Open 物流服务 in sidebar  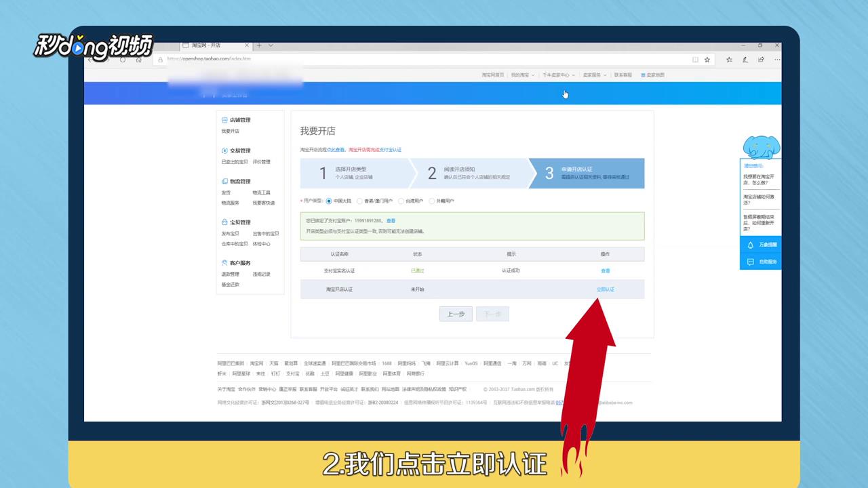(x=231, y=203)
